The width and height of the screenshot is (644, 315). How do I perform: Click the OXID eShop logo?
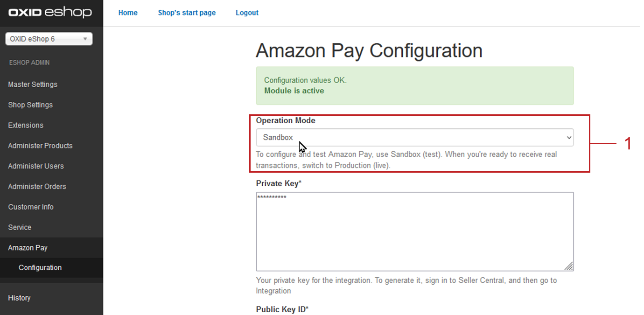tap(49, 13)
